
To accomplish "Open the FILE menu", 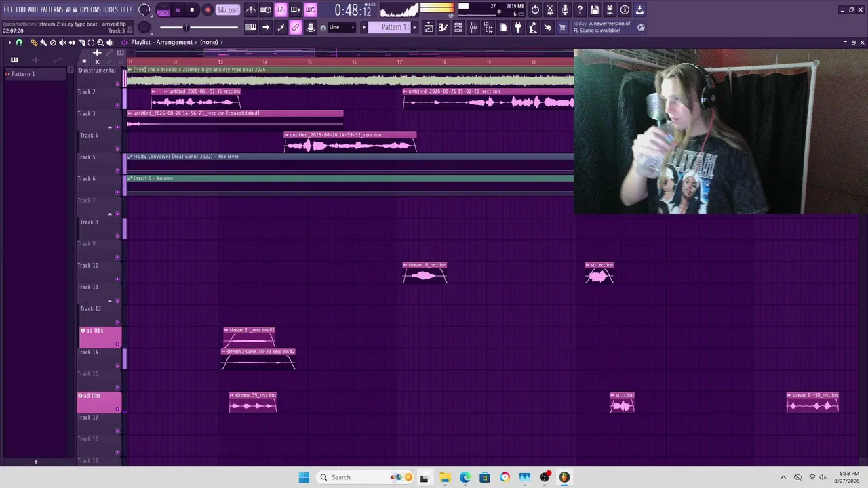I will click(x=9, y=9).
